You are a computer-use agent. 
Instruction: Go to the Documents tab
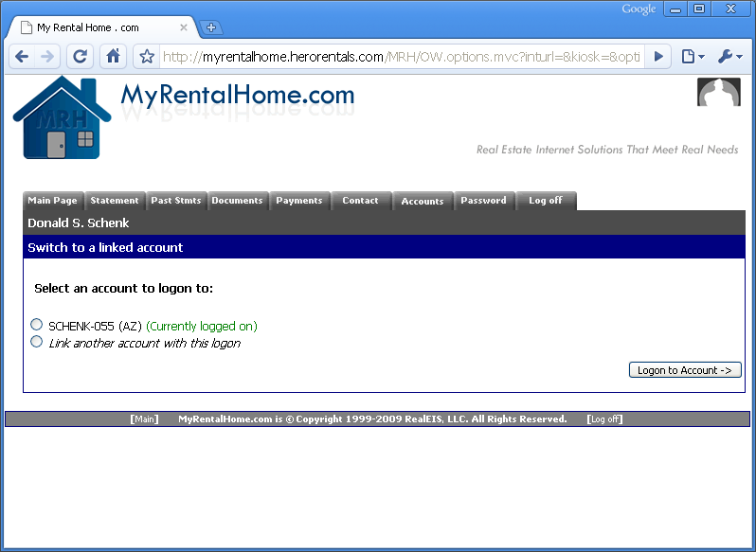[237, 201]
